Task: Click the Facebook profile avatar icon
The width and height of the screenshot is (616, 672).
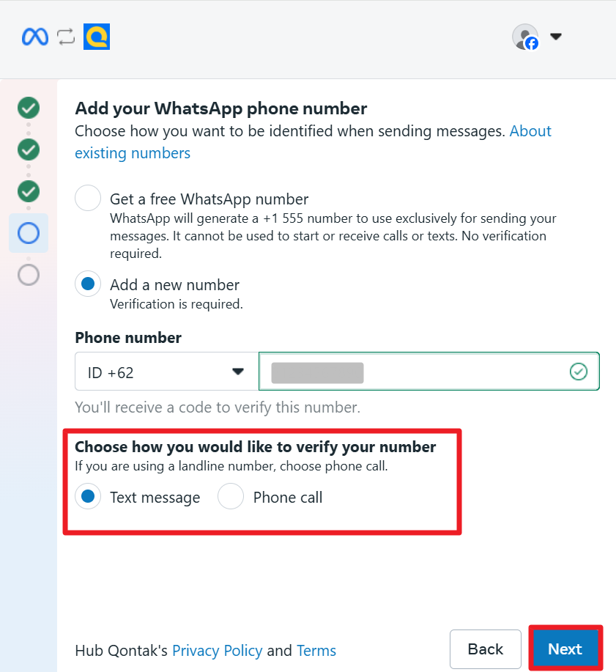Action: pos(526,37)
